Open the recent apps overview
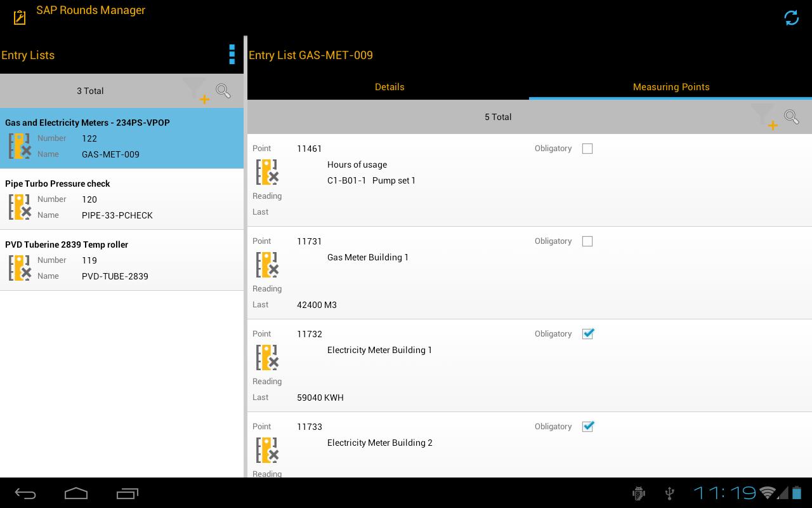The image size is (812, 508). point(128,493)
